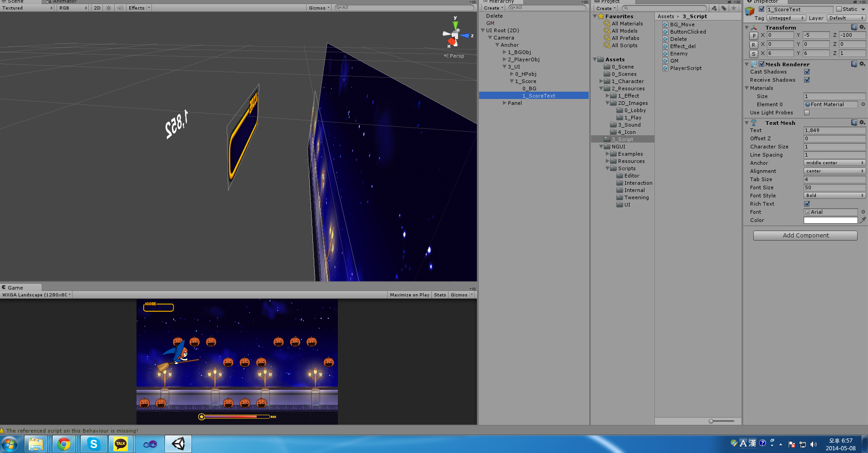Click the white Color swatch
Image resolution: width=868 pixels, height=453 pixels.
830,220
